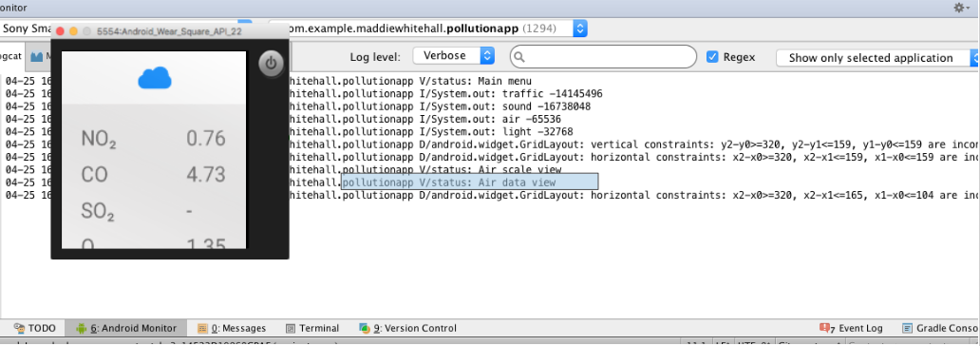Click the blue cloud icon in emulator

pyautogui.click(x=155, y=78)
